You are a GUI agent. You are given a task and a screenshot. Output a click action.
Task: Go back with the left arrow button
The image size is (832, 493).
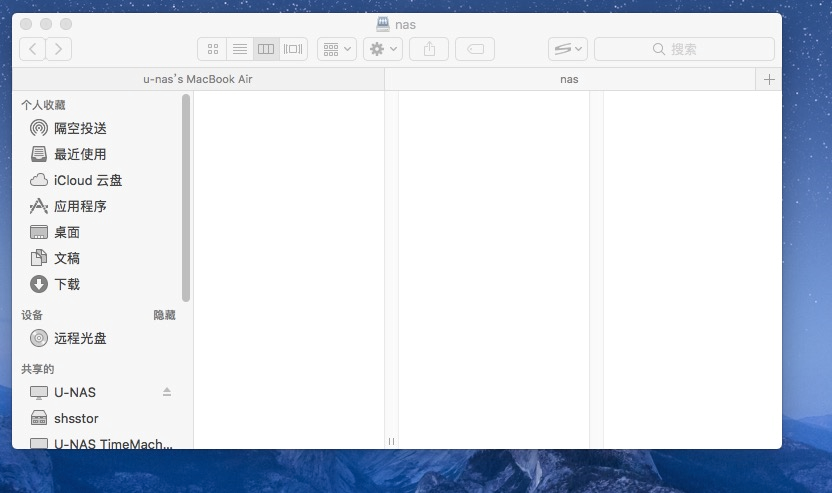pos(32,49)
